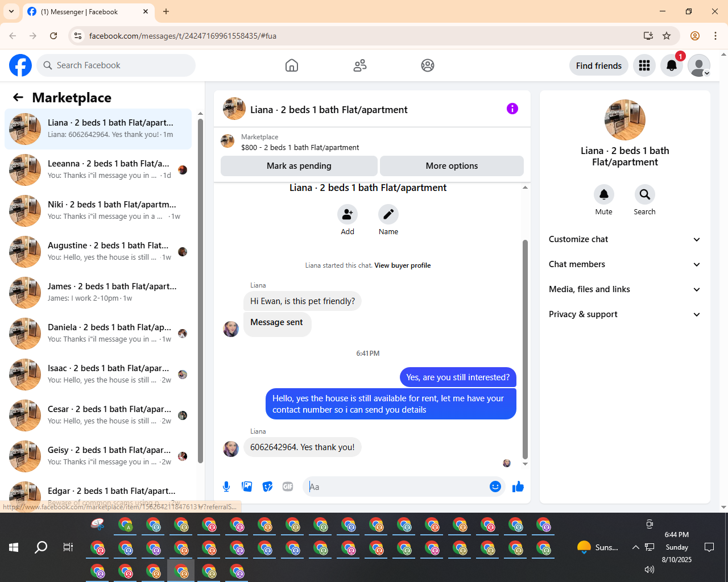
Task: Open the weather widget in taskbar
Action: click(x=597, y=547)
